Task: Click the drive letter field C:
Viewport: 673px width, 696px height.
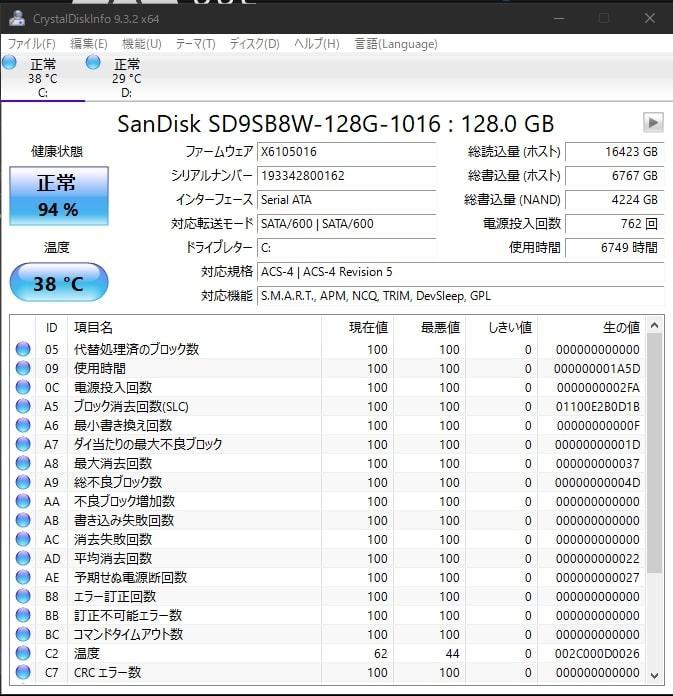Action: pyautogui.click(x=347, y=248)
